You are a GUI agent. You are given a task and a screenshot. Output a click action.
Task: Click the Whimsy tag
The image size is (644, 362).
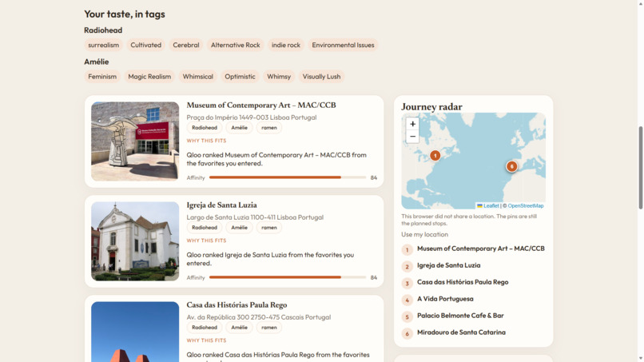279,77
